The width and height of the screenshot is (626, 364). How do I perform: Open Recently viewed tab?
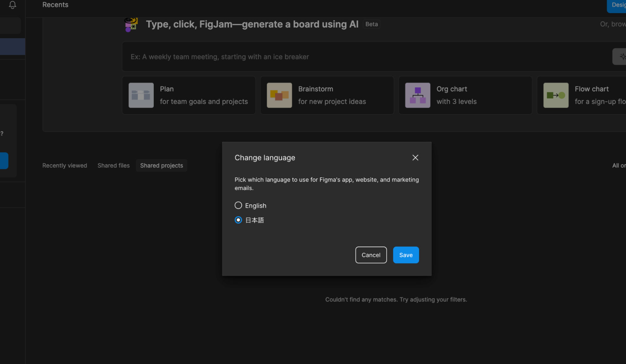pyautogui.click(x=65, y=166)
